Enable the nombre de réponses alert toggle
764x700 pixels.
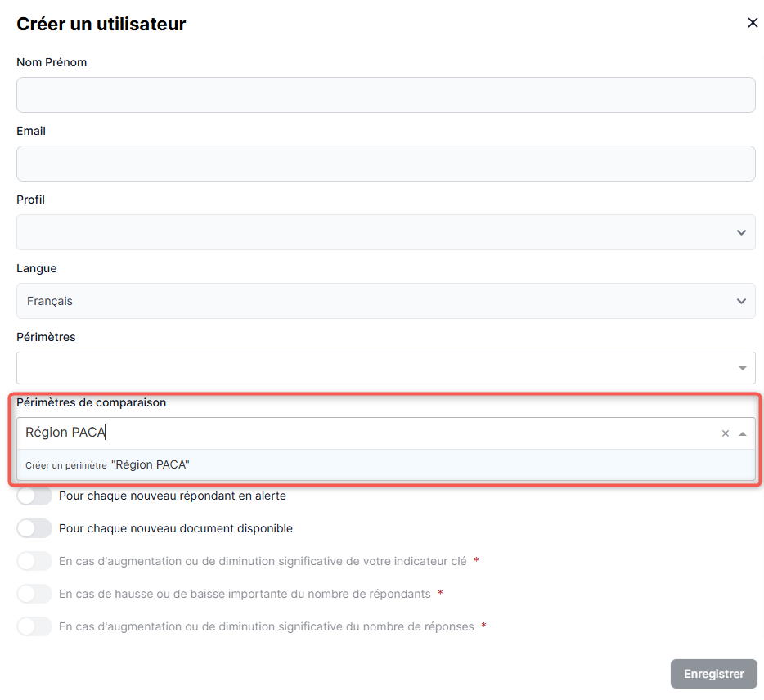[34, 626]
